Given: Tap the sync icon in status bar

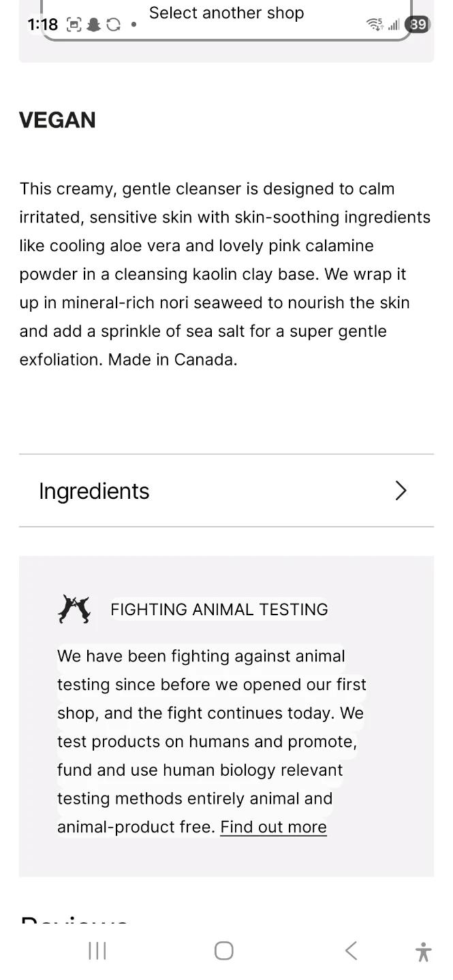Looking at the screenshot, I should coord(113,25).
